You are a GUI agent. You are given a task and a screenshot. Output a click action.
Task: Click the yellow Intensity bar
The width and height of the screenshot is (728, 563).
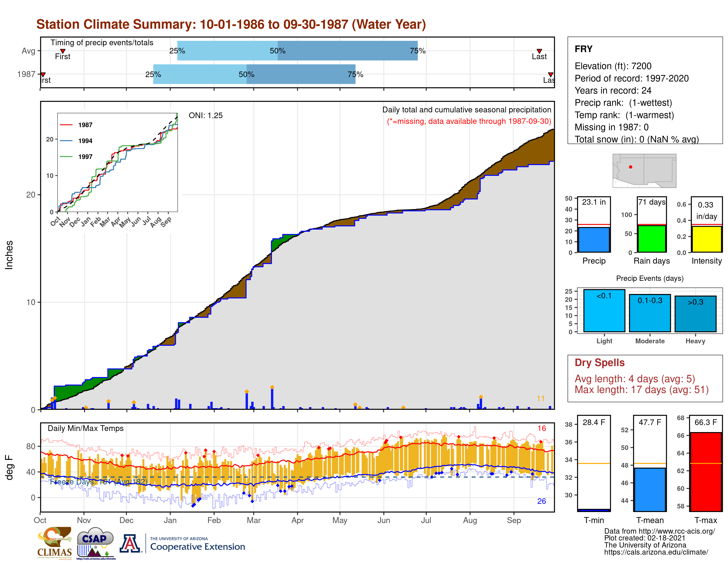[x=706, y=239]
